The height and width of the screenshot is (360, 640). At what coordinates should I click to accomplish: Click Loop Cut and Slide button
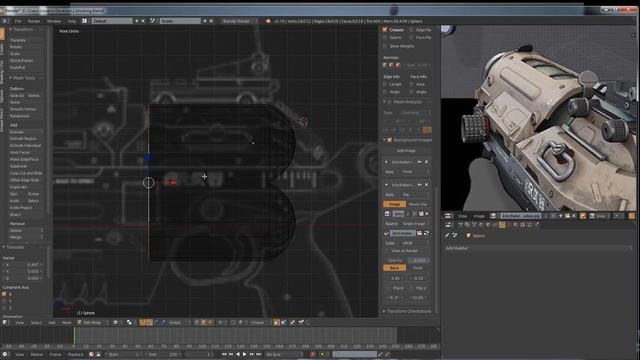tap(26, 173)
